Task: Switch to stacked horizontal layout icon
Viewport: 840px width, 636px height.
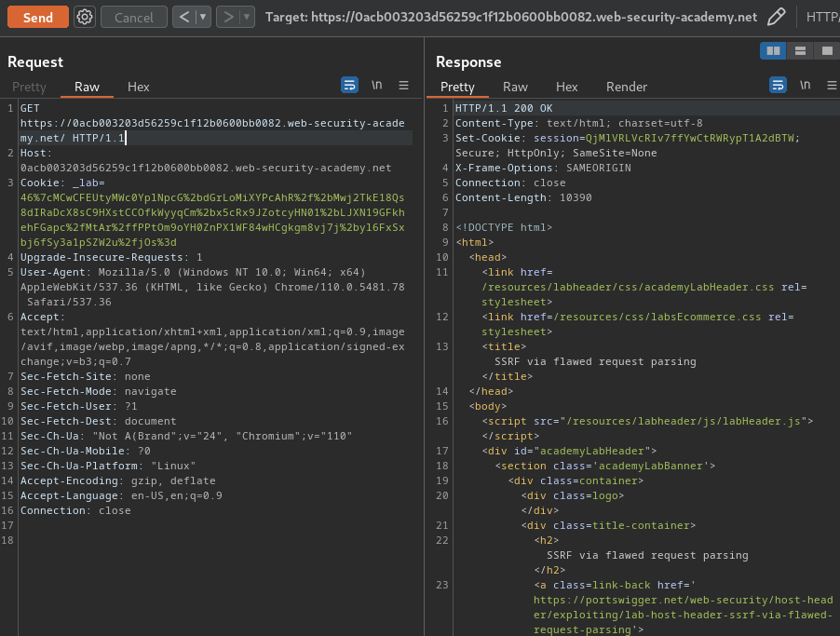Action: pyautogui.click(x=800, y=51)
